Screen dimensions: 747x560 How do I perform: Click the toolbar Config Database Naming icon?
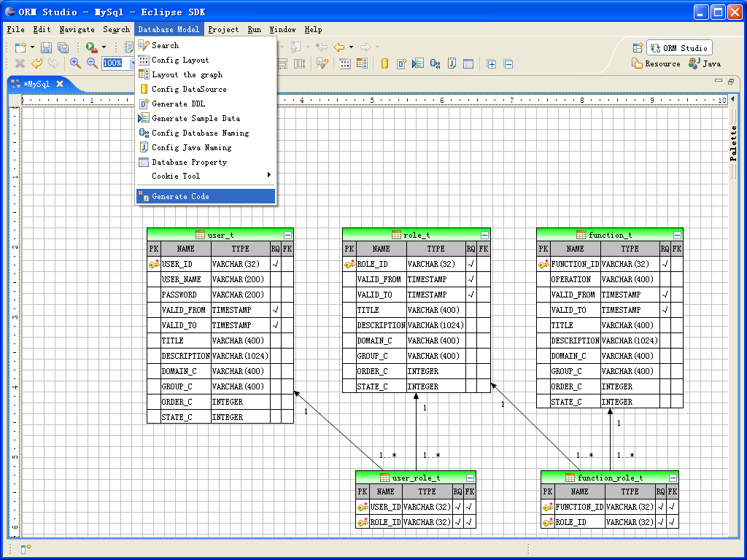tap(435, 63)
